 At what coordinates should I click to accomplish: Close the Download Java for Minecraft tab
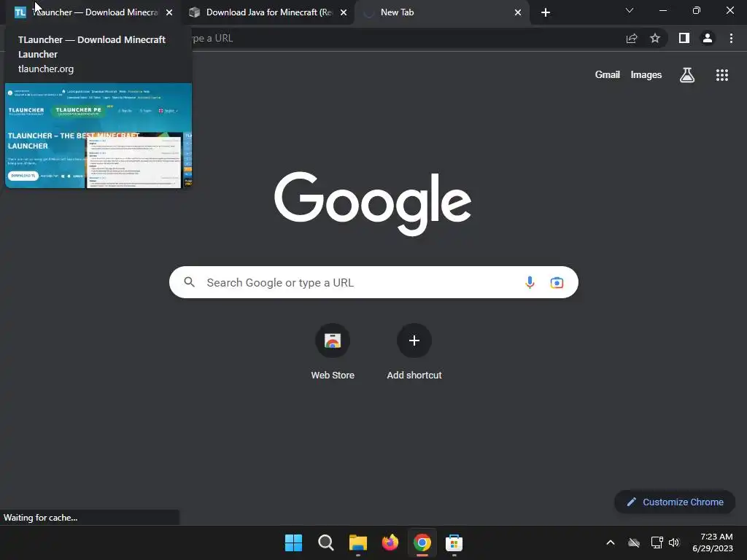click(x=344, y=13)
